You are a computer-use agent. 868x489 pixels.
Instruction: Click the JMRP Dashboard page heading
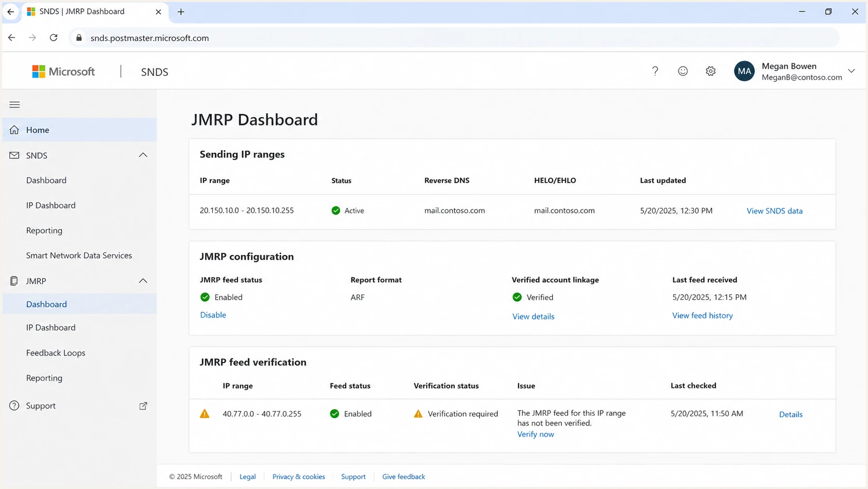(254, 120)
